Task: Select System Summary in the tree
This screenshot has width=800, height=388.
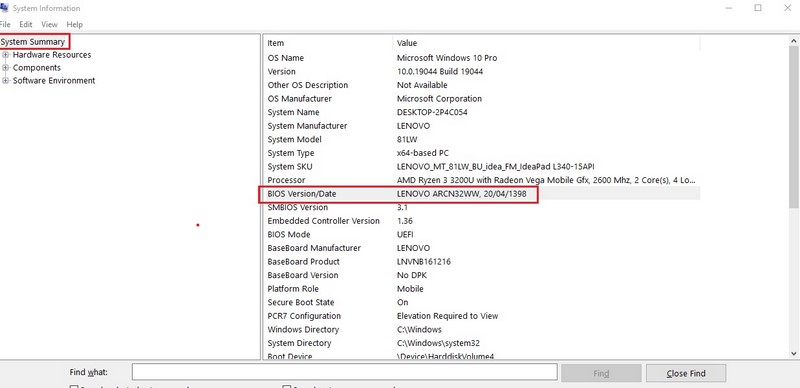Action: point(33,42)
